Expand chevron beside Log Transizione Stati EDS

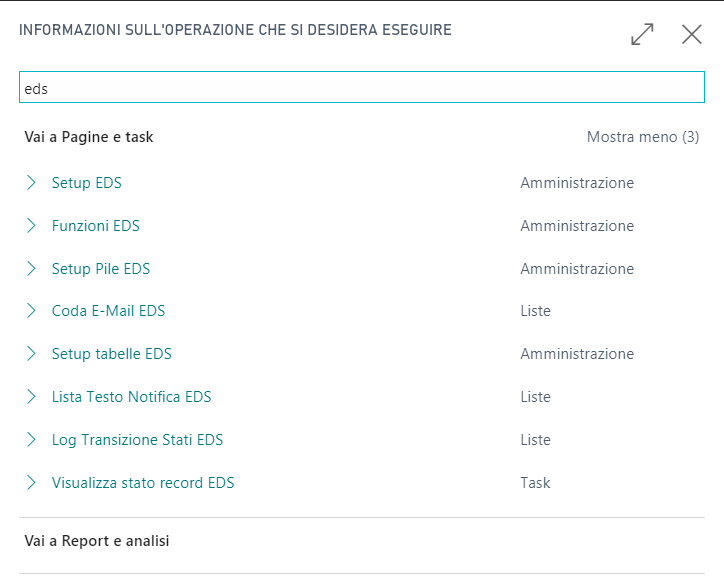31,440
